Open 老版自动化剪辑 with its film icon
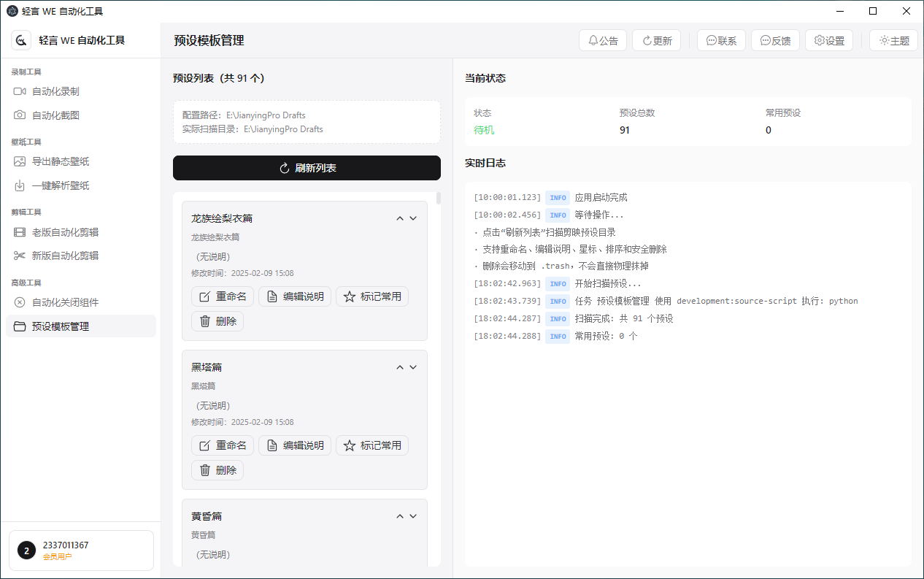This screenshot has height=579, width=924. (20, 231)
